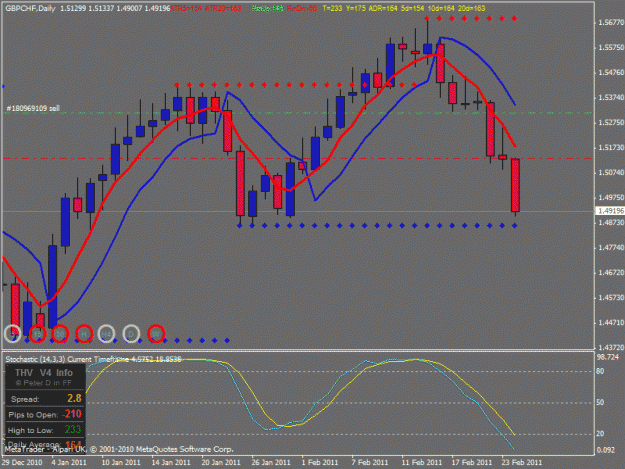The width and height of the screenshot is (625, 469).
Task: Click the Pips to Open value -210
Action: [72, 414]
